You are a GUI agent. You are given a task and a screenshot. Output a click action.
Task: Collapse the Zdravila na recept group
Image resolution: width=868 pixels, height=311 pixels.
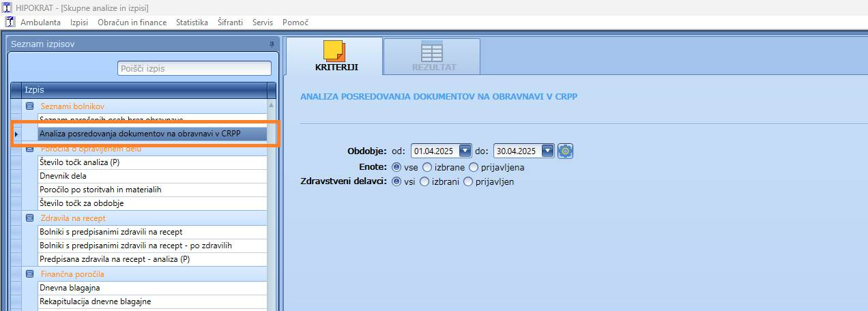click(x=30, y=218)
